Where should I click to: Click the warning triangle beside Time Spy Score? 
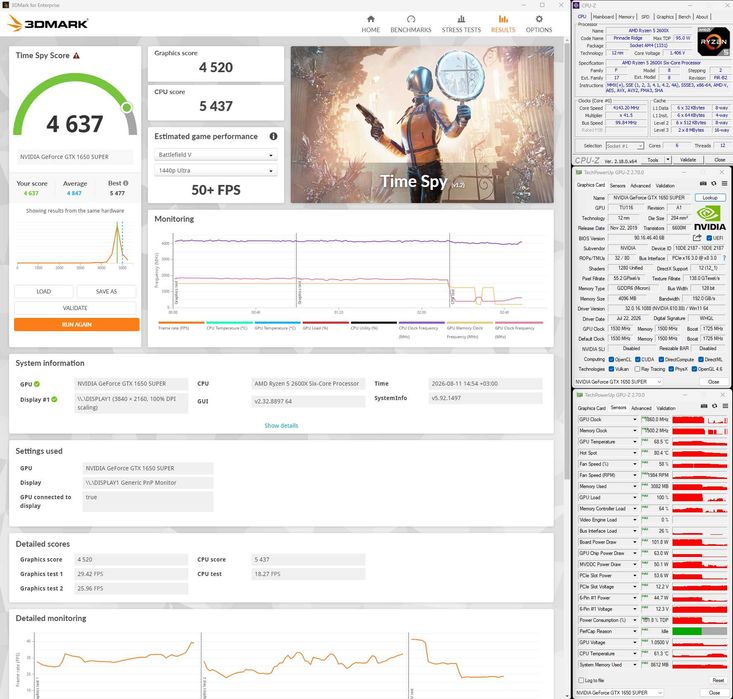pos(76,56)
